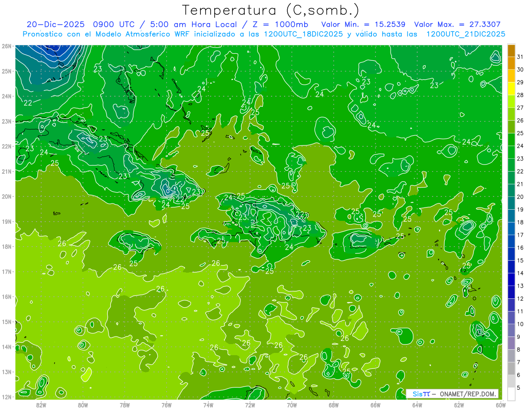Pick the dark blue swatch between 13 and 14

point(511,280)
